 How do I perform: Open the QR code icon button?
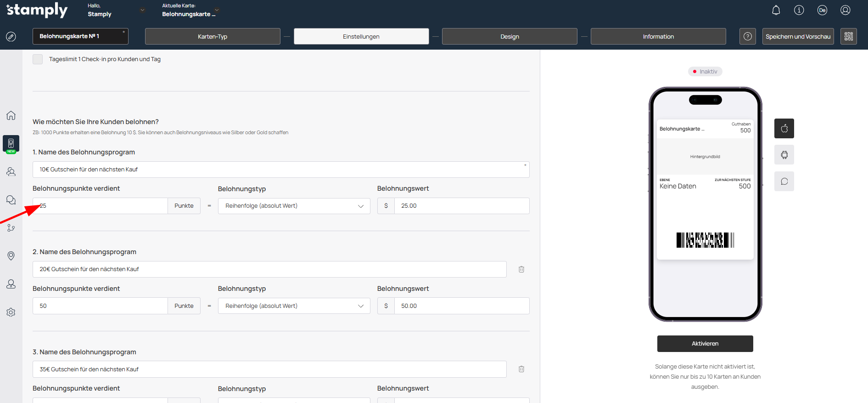(x=848, y=36)
